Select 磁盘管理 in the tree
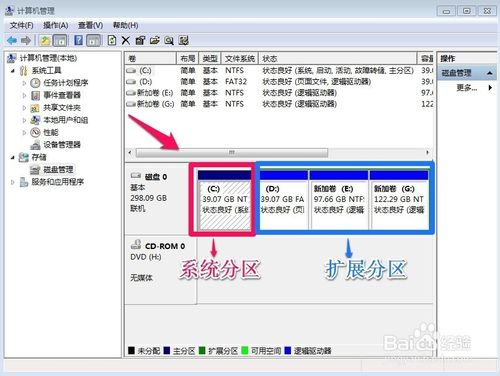 click(x=58, y=170)
